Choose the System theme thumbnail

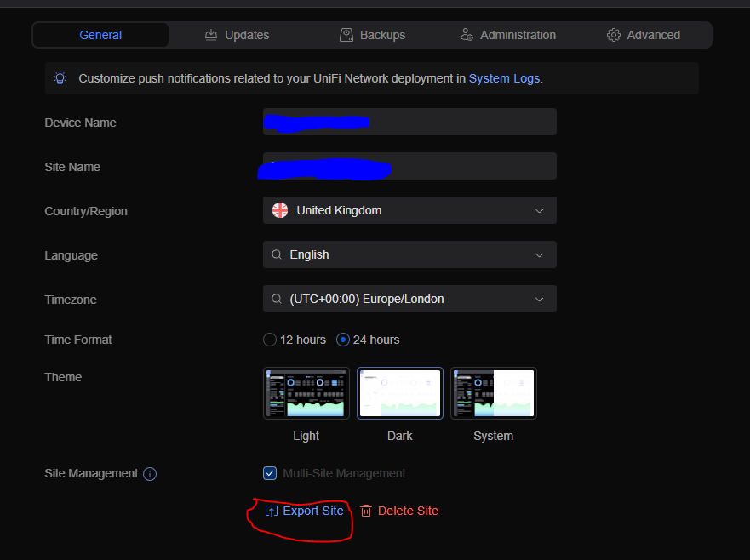[x=493, y=393]
